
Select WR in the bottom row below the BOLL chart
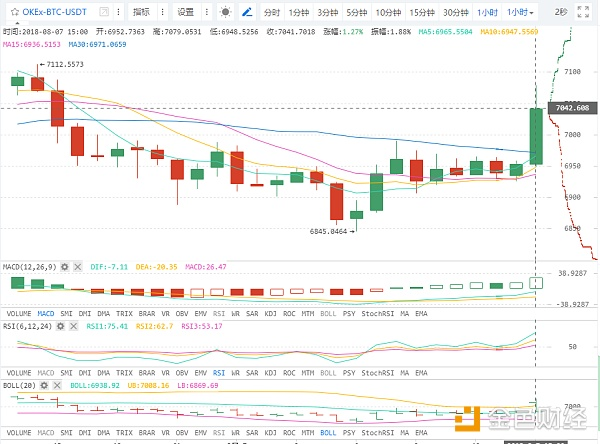235,433
